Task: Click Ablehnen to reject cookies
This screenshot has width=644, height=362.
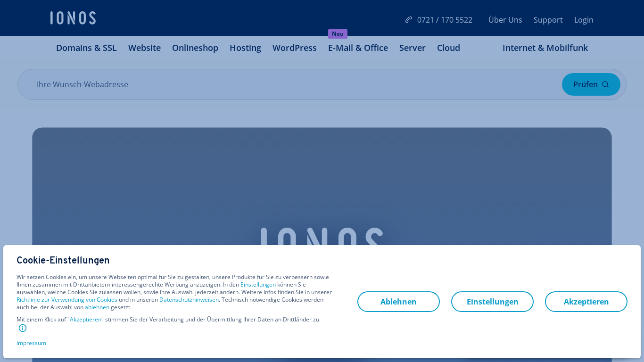Action: (x=398, y=302)
